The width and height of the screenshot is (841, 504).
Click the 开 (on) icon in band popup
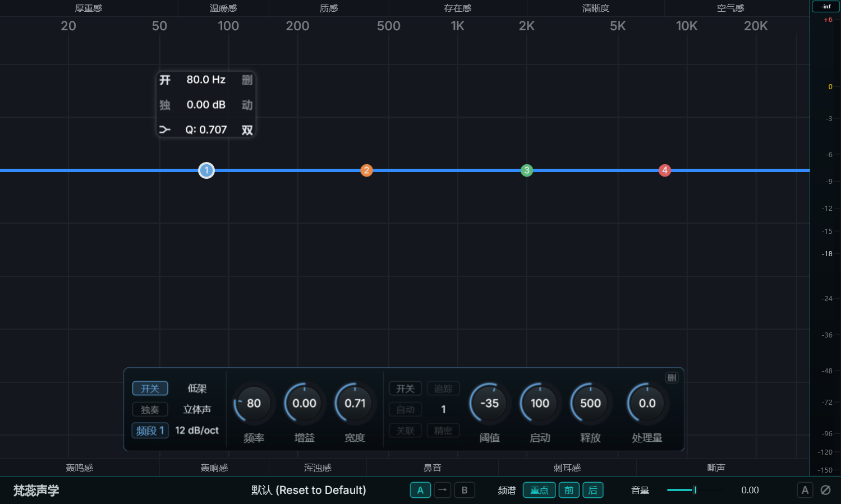(x=165, y=80)
